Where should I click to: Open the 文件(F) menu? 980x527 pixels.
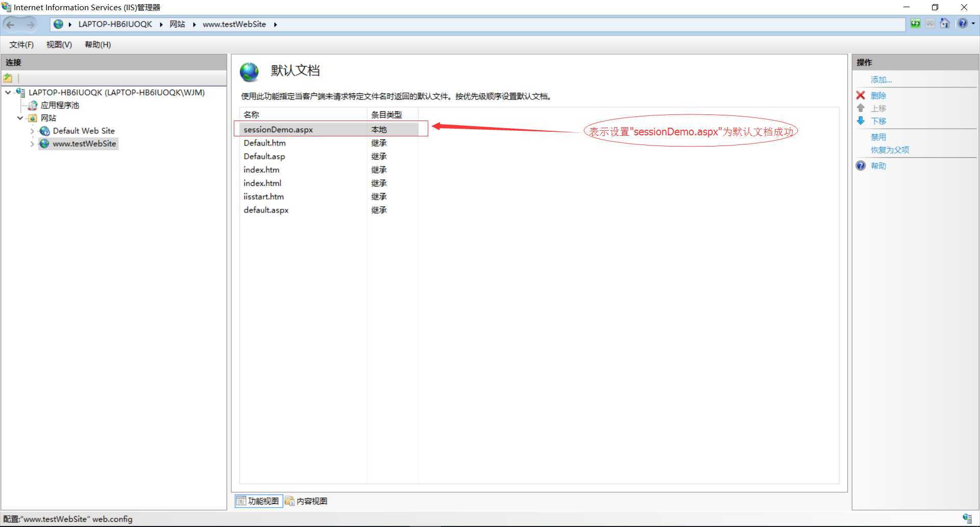21,45
